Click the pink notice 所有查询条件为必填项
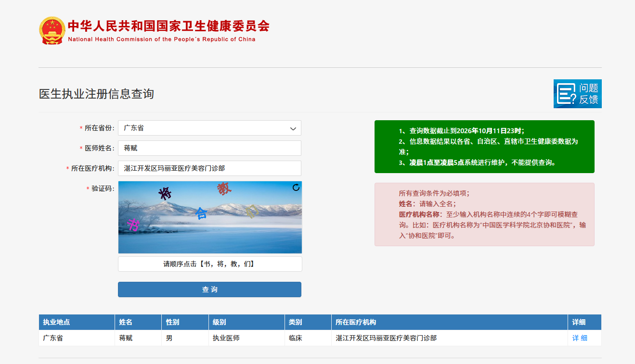The height and width of the screenshot is (364, 635). click(484, 214)
